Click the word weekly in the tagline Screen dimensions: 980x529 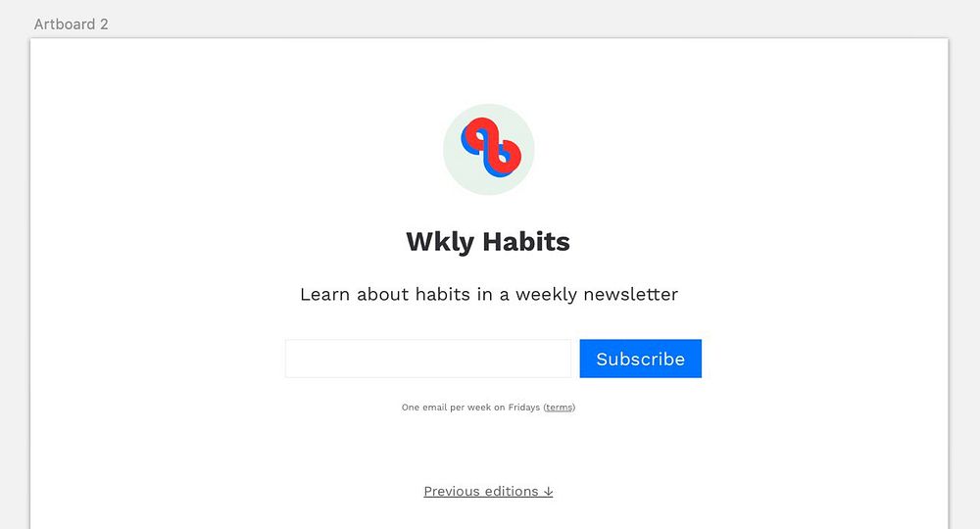click(x=546, y=295)
